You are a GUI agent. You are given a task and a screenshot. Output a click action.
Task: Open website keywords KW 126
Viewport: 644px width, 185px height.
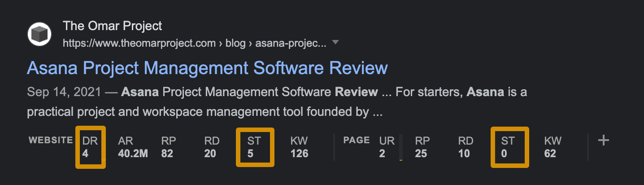tap(299, 154)
